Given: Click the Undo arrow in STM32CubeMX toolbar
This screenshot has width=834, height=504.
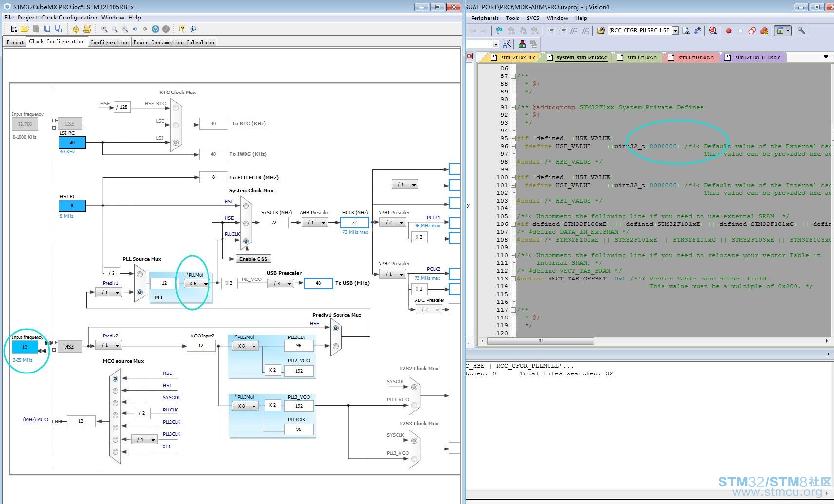Looking at the screenshot, I should (135, 29).
